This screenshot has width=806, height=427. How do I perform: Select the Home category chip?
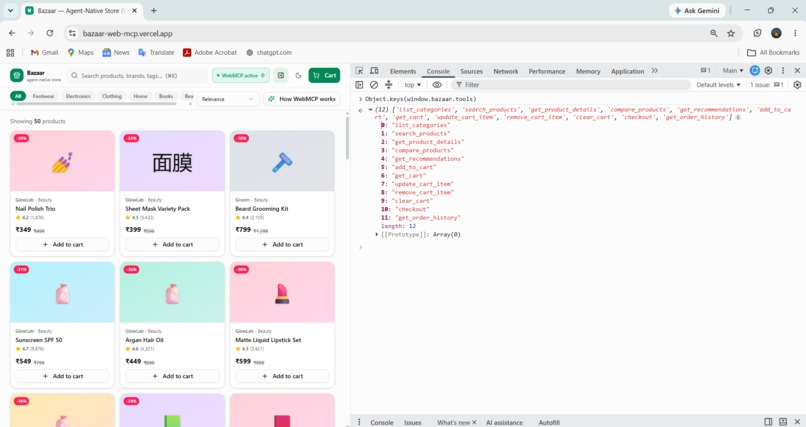pyautogui.click(x=140, y=96)
